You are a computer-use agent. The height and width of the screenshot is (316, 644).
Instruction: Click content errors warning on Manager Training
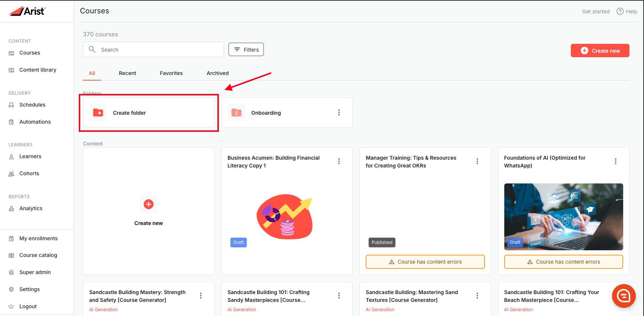(425, 262)
